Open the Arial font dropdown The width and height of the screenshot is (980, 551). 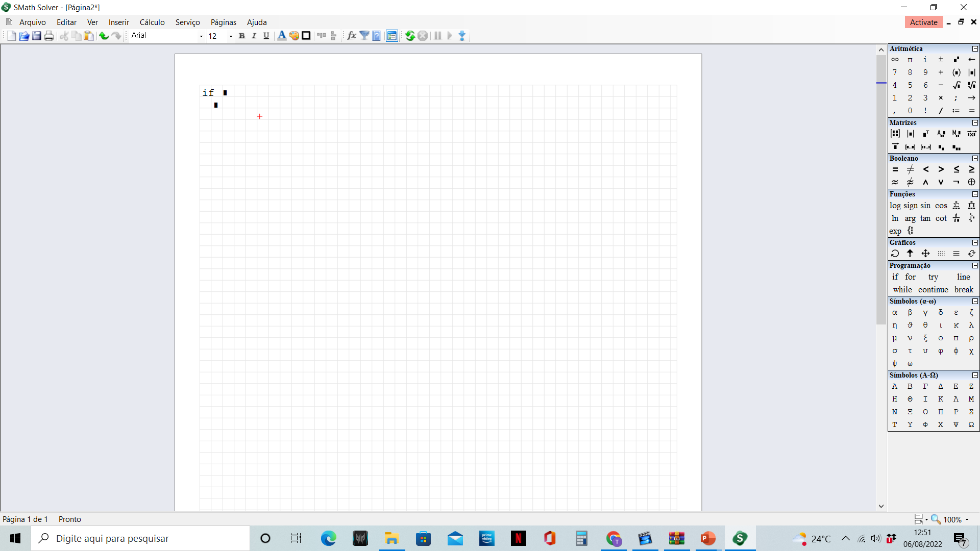[201, 36]
